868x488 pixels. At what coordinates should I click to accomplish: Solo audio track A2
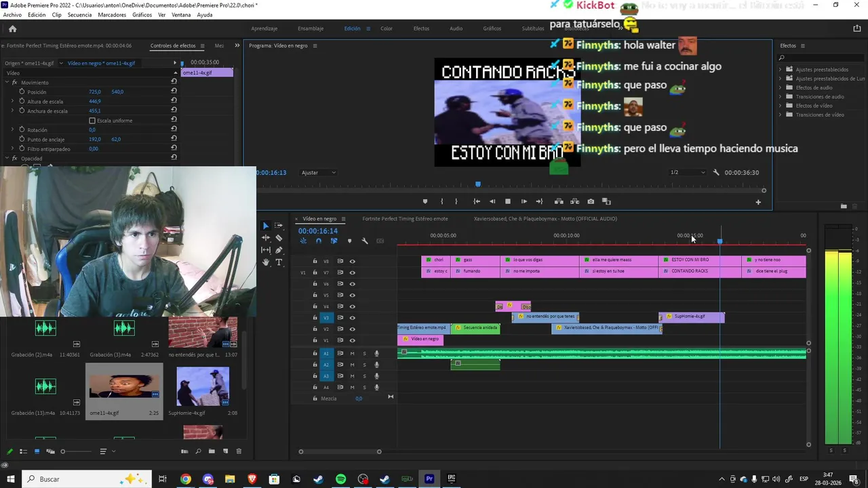(364, 365)
